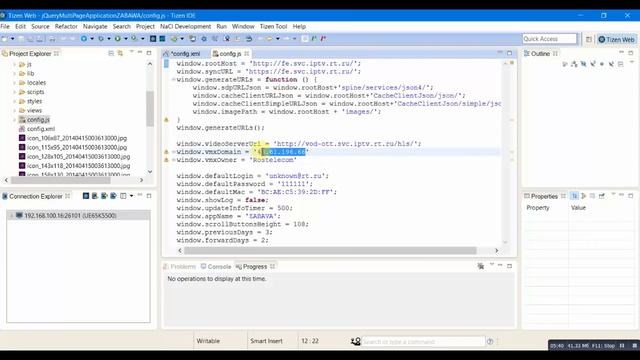Click Project Explorer horizontal scrollbar right arrow
640x360 pixels.
tap(141, 180)
